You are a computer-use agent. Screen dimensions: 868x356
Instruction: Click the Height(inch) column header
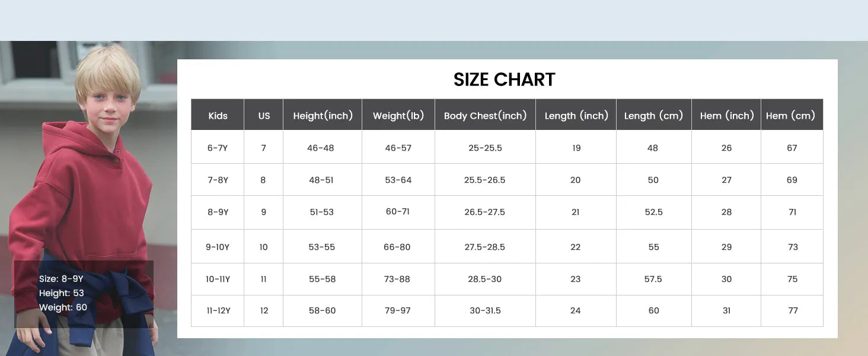(x=323, y=116)
